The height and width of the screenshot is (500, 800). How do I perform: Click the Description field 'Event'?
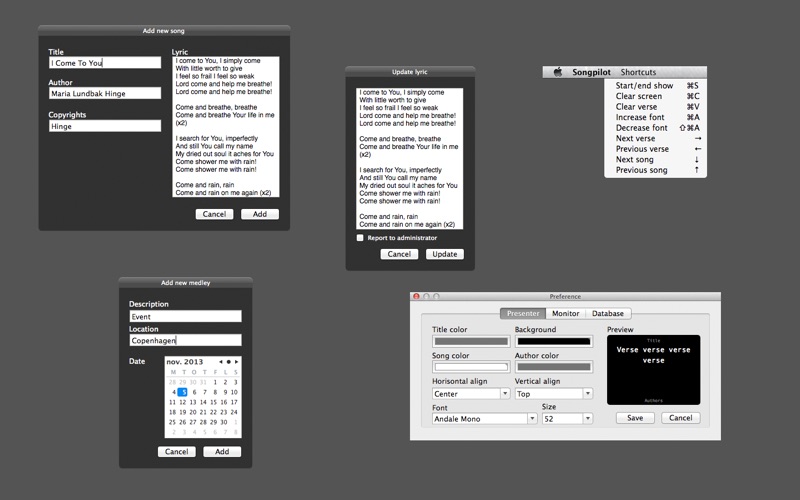(x=185, y=316)
